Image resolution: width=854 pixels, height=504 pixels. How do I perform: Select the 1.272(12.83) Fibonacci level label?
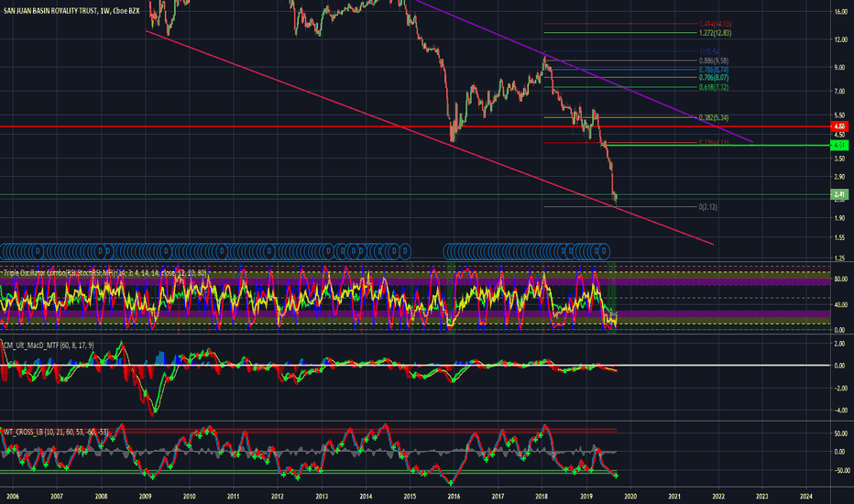715,33
